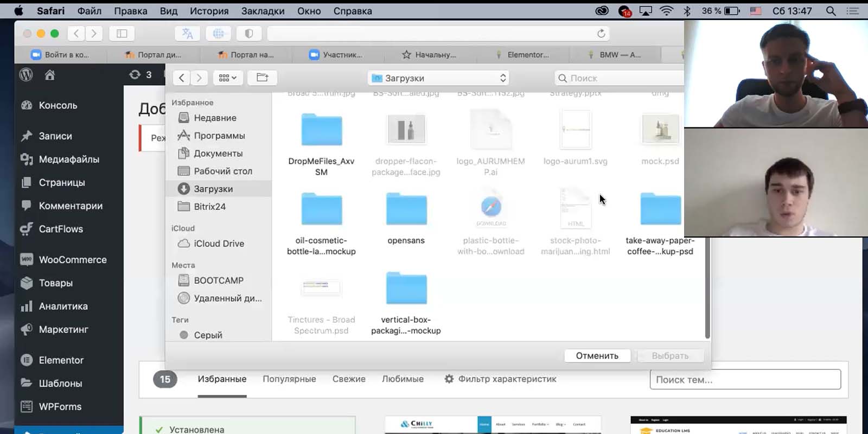Open the new folder icon in file dialog
Screen dimensions: 868x434
[262, 78]
